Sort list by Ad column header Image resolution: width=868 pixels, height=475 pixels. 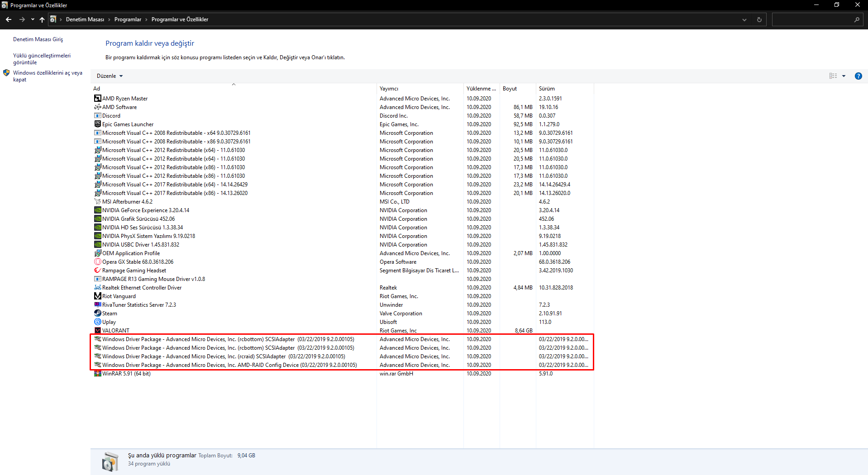click(234, 89)
